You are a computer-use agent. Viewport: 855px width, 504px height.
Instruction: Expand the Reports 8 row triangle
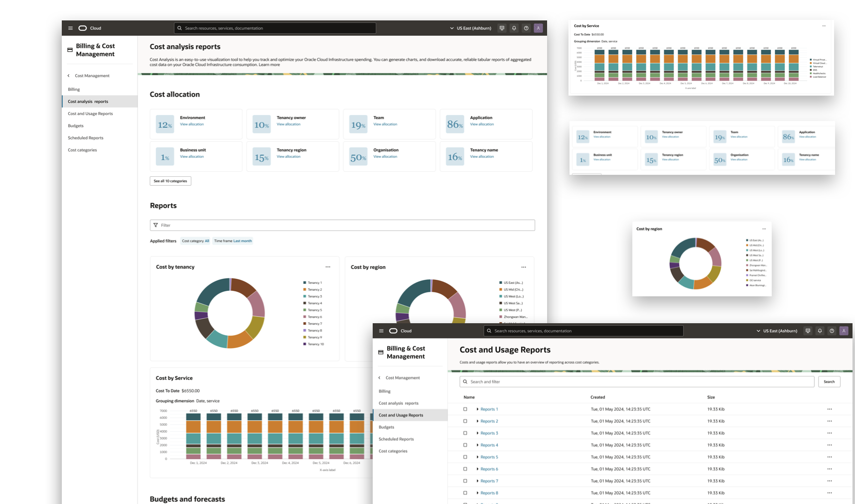477,493
